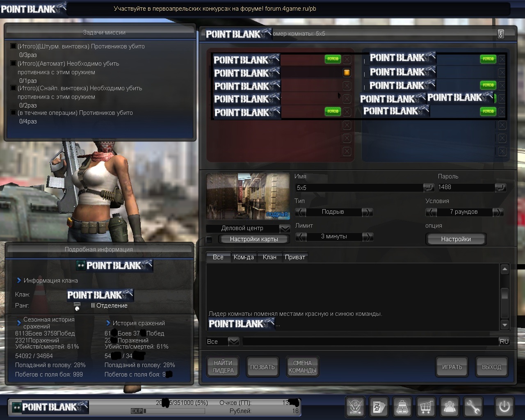Click the room name field 5x5

[359, 187]
